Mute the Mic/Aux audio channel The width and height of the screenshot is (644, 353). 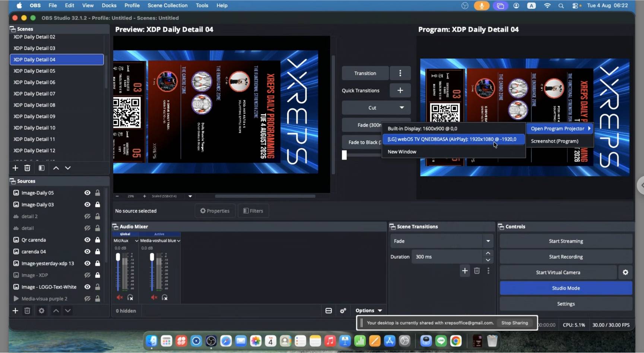[x=119, y=297]
